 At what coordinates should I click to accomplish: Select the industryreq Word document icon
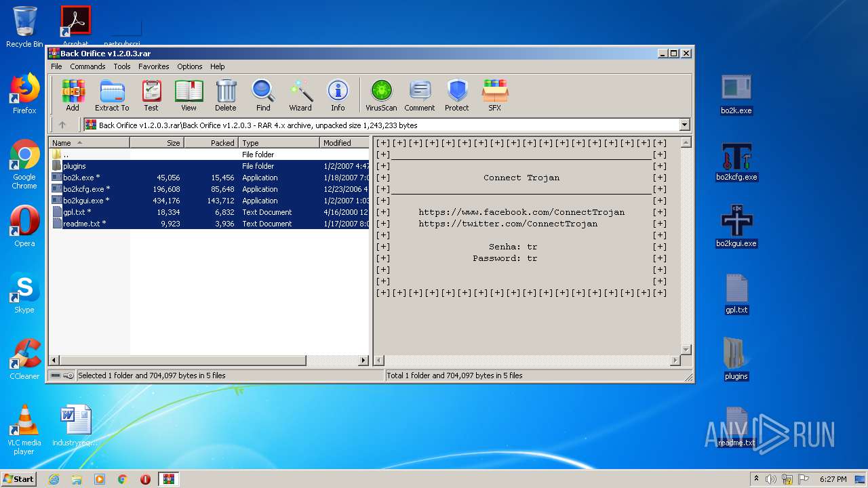pos(75,426)
